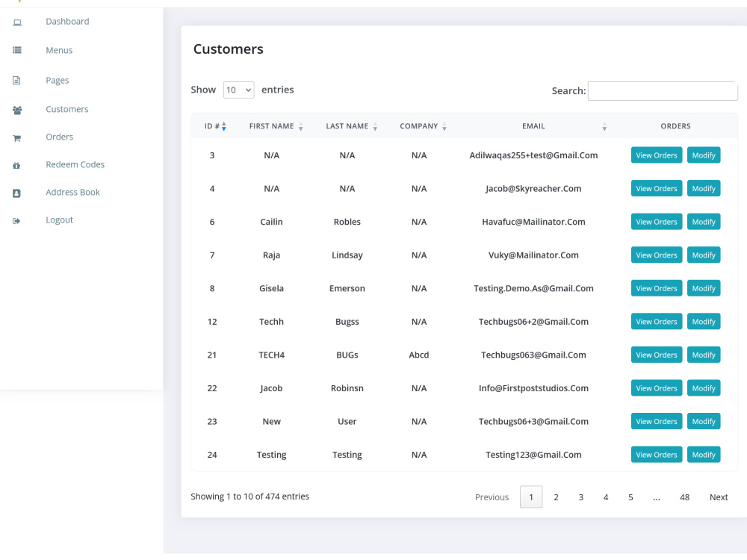747x560 pixels.
Task: View orders for Cailin Robles
Action: [657, 222]
